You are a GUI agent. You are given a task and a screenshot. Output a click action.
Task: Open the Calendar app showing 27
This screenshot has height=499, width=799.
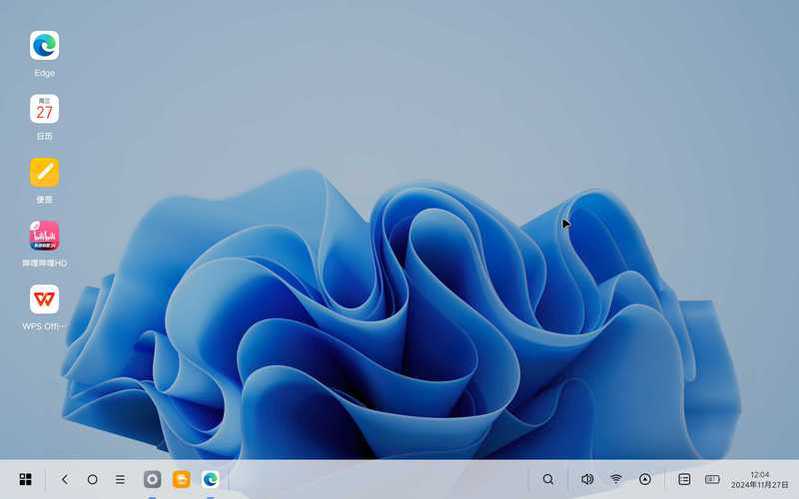coord(44,109)
